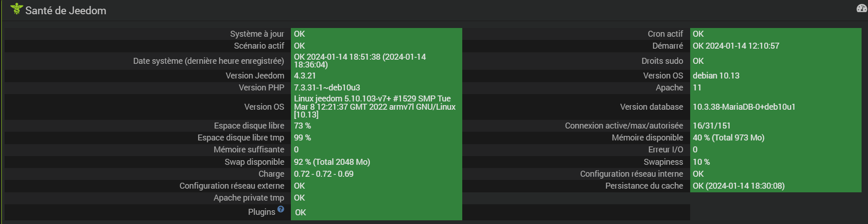Click the Version PHP value cell
Viewport: 868px width, 224px height.
[x=376, y=88]
